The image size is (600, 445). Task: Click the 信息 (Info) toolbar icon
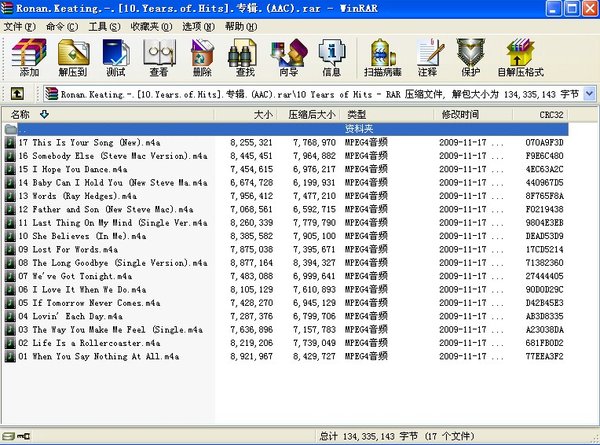(331, 57)
